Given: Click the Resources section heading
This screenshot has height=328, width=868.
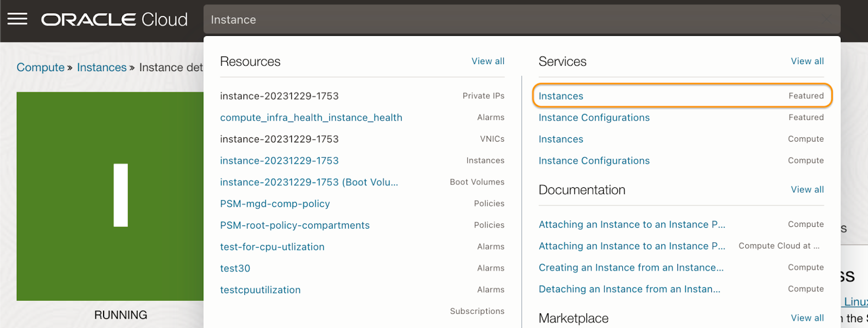Looking at the screenshot, I should click(x=250, y=61).
